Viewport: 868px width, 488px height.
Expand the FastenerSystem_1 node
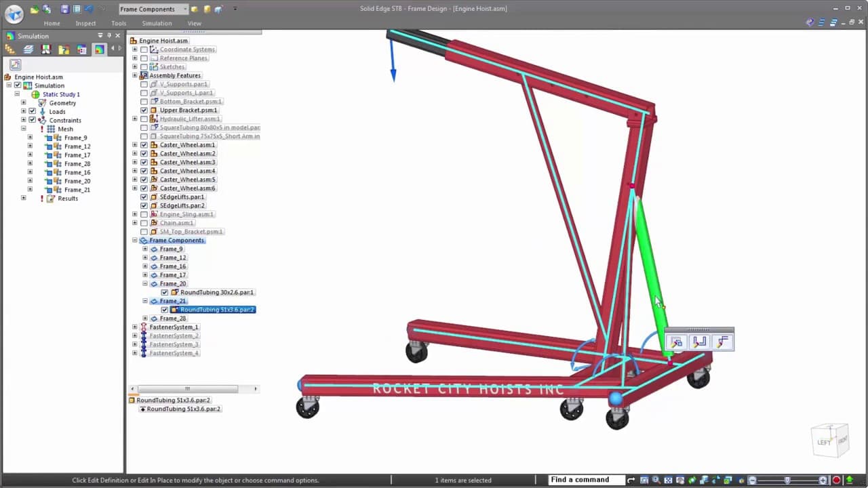pos(134,327)
